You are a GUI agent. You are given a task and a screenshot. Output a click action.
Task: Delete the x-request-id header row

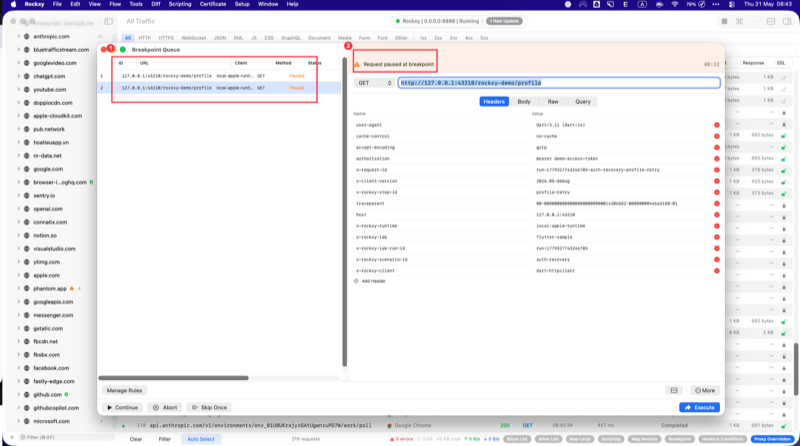[716, 170]
